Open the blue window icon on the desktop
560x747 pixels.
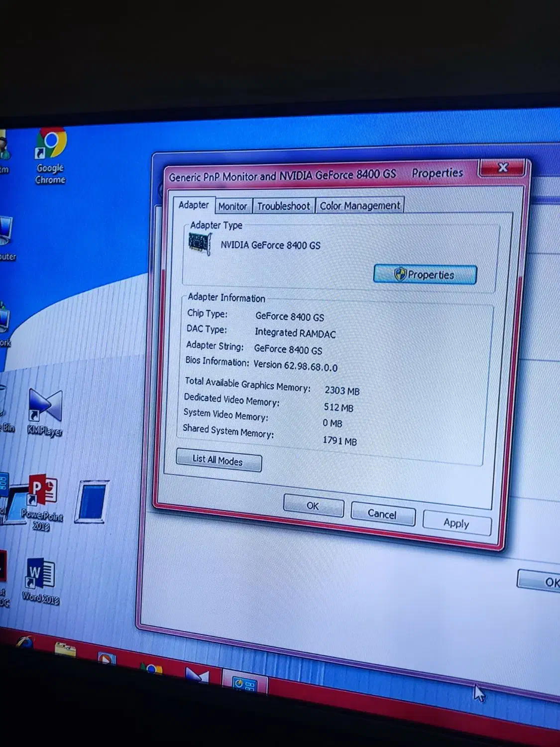(x=92, y=502)
